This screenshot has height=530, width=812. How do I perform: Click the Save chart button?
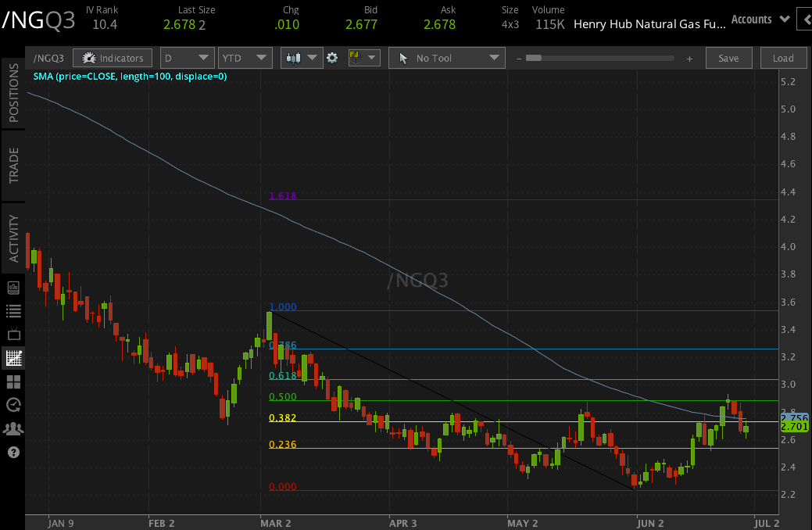(x=728, y=57)
